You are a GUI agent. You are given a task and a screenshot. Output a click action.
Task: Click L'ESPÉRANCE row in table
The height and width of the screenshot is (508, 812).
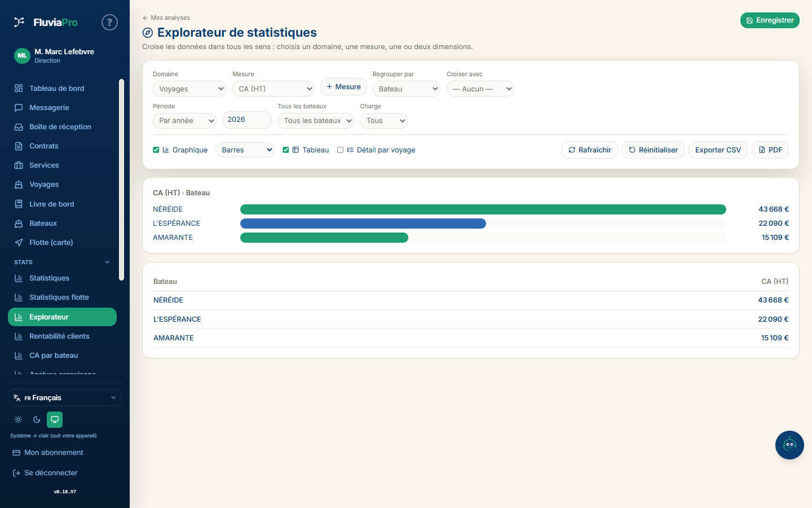coord(471,319)
